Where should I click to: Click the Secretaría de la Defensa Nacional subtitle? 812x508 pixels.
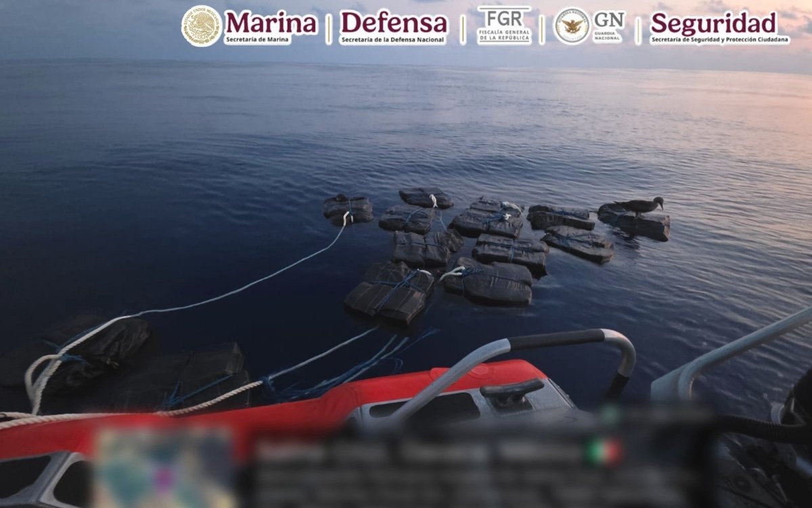(x=392, y=40)
